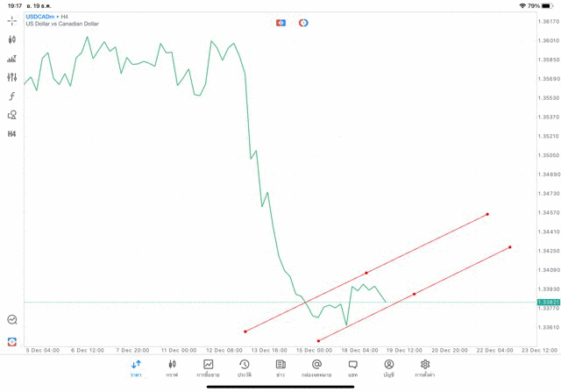Switch to the ราคา quotes tab

[136, 368]
